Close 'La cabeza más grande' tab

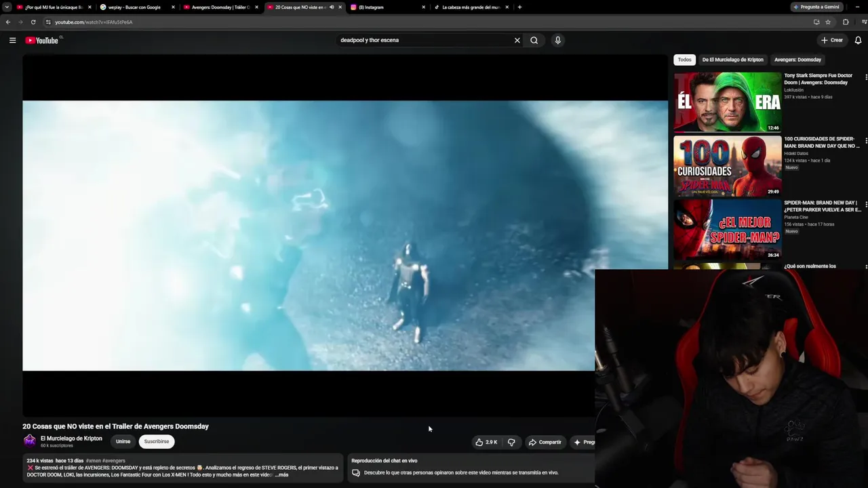pos(507,7)
